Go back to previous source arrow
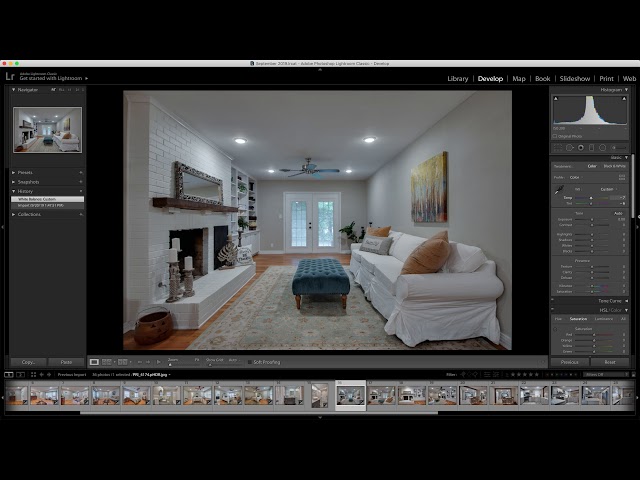 tap(41, 375)
